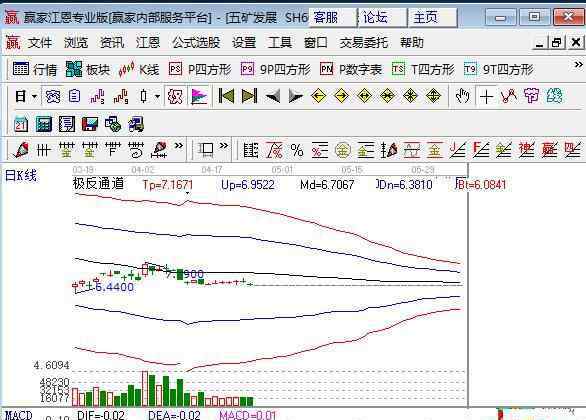Click the red F fan lines icon
Screen dimensions: 586x420
tap(480, 150)
